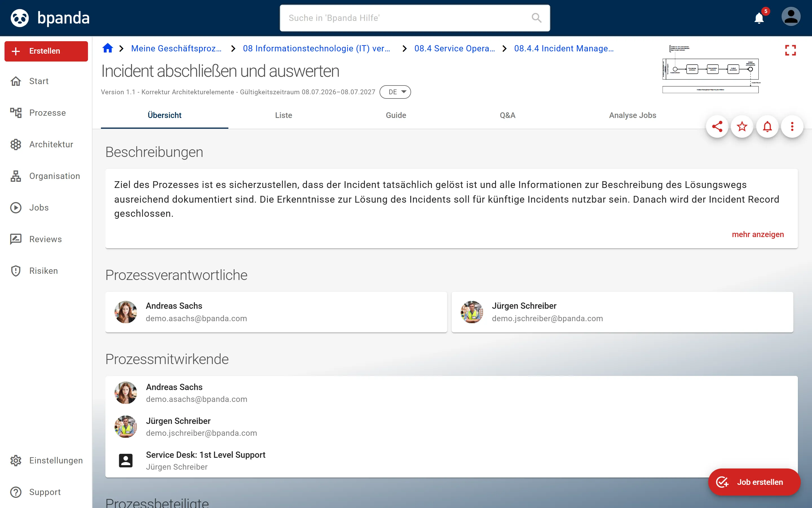Image resolution: width=812 pixels, height=508 pixels.
Task: Click the Job erstellen button
Action: pyautogui.click(x=754, y=482)
